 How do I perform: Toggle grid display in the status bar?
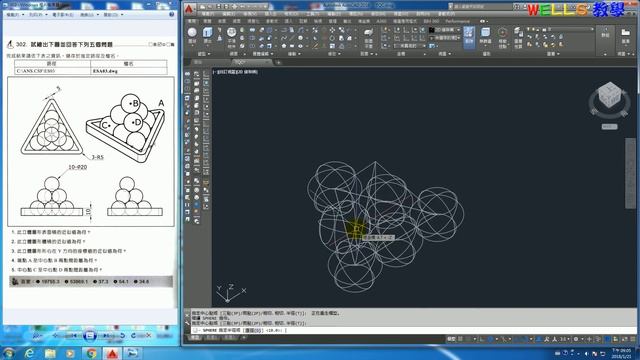[461, 339]
